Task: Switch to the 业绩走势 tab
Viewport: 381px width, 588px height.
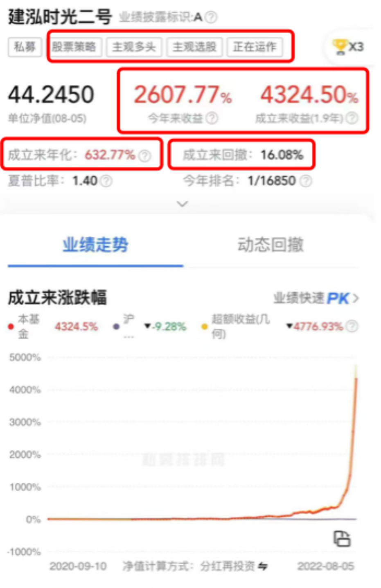Action: pos(95,245)
